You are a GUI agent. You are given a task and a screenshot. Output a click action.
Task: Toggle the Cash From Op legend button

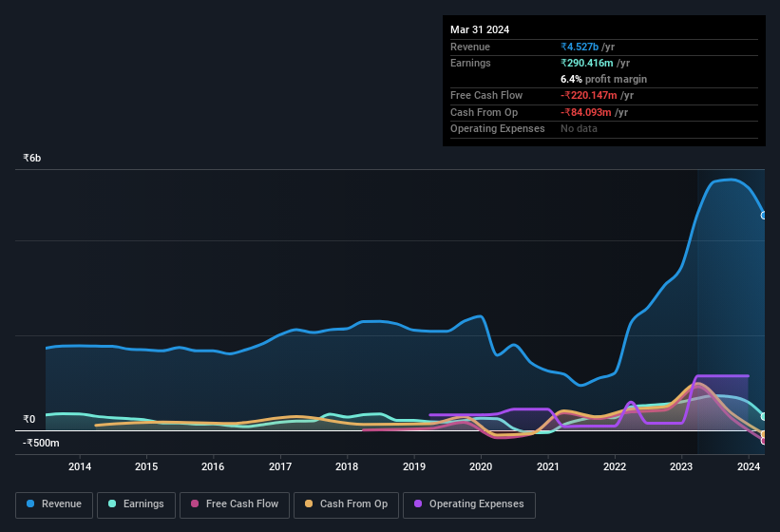346,504
